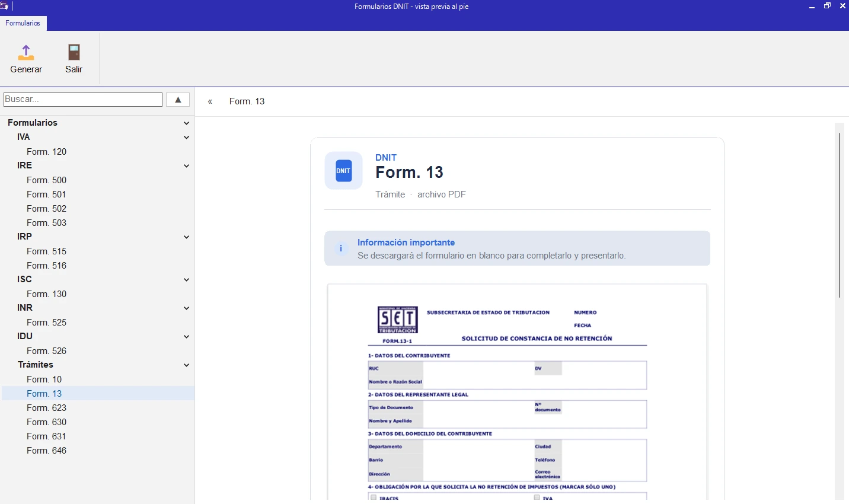Select Form. 500 in the tree
The image size is (849, 504).
pyautogui.click(x=47, y=180)
